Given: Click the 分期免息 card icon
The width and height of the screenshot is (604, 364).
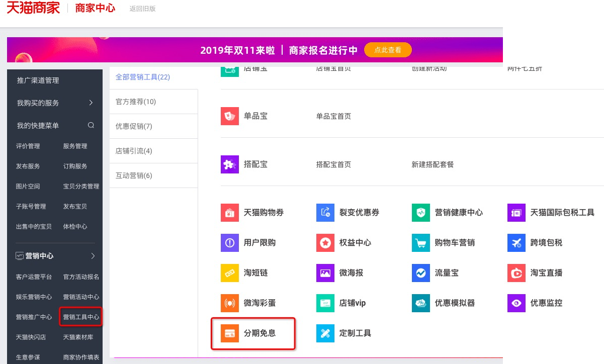Looking at the screenshot, I should pyautogui.click(x=230, y=333).
